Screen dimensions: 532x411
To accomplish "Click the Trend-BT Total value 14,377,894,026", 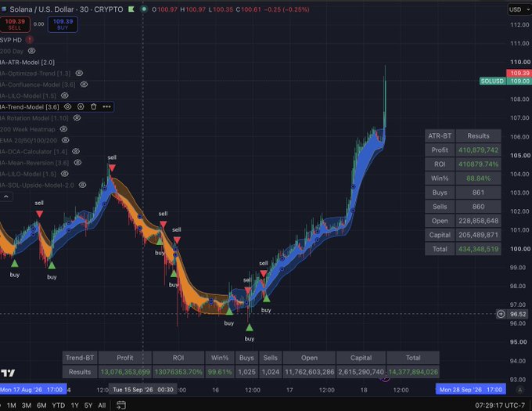I will tap(413, 372).
